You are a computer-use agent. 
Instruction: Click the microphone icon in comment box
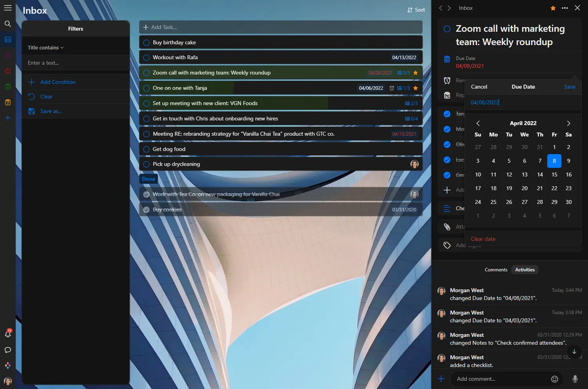575,379
